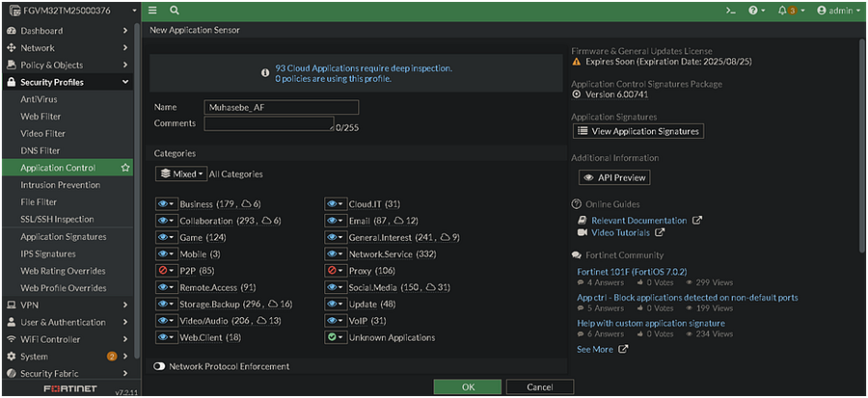Expand Security Fabric menu
The image size is (868, 398).
[x=67, y=374]
